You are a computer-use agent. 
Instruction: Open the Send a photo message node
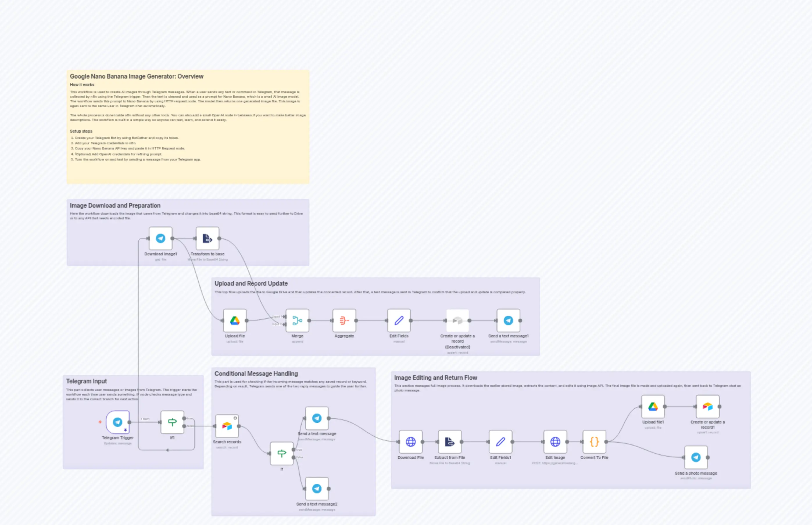click(696, 458)
